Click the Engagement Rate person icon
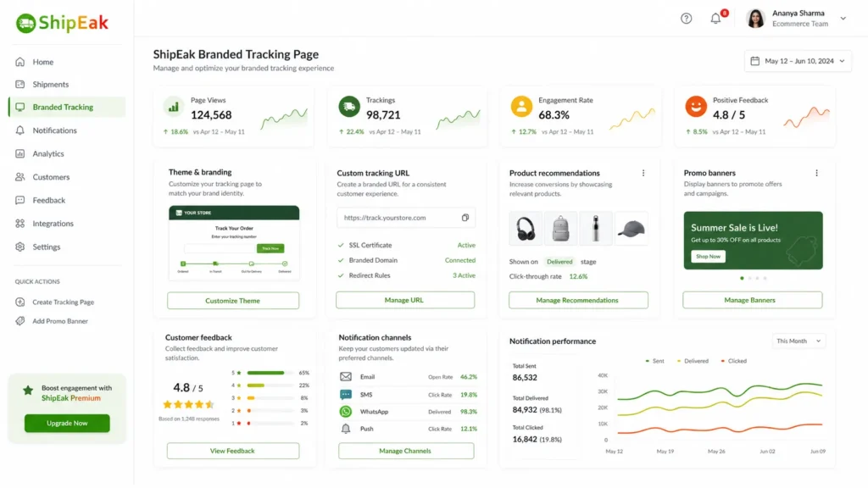The image size is (868, 488). 521,107
